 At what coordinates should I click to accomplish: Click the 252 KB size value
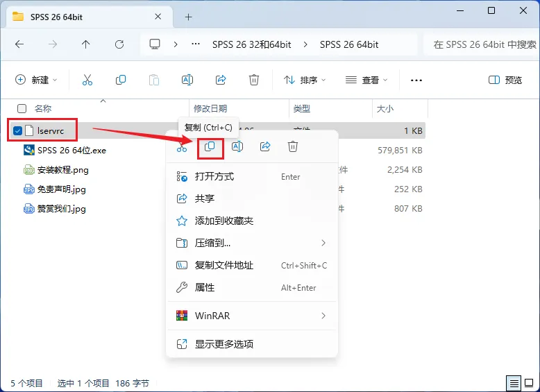(x=408, y=189)
